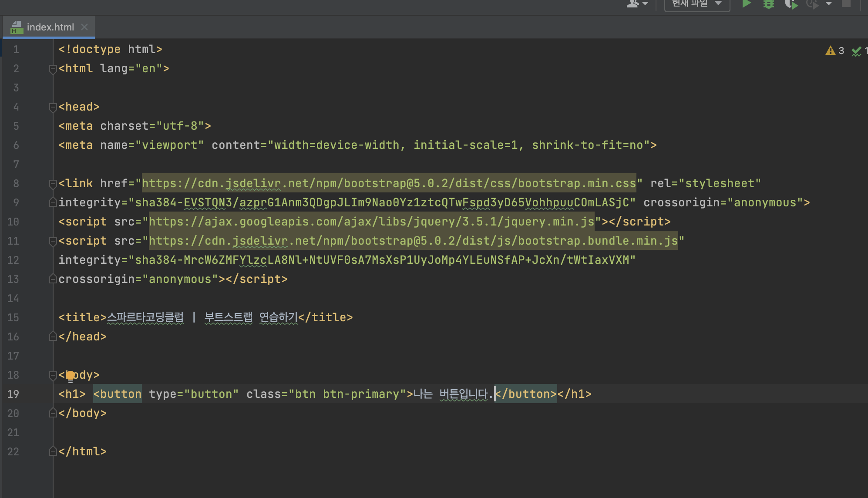Click the HTML file icon on index.html tab

point(17,27)
